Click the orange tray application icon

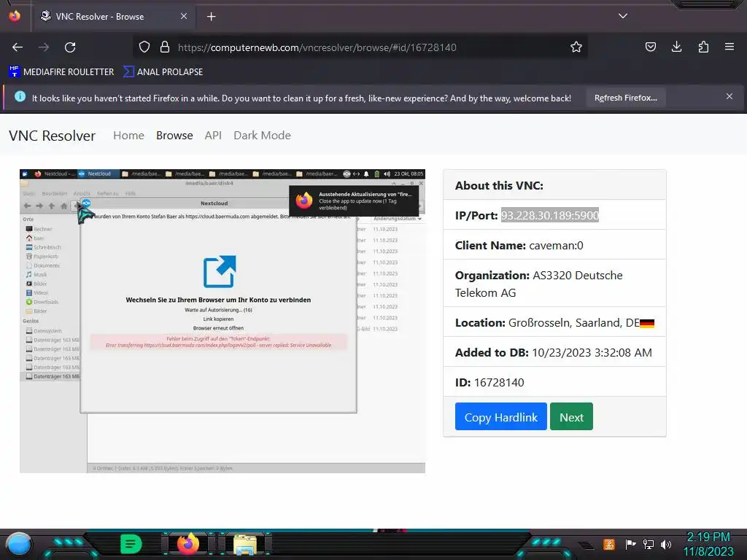[609, 544]
